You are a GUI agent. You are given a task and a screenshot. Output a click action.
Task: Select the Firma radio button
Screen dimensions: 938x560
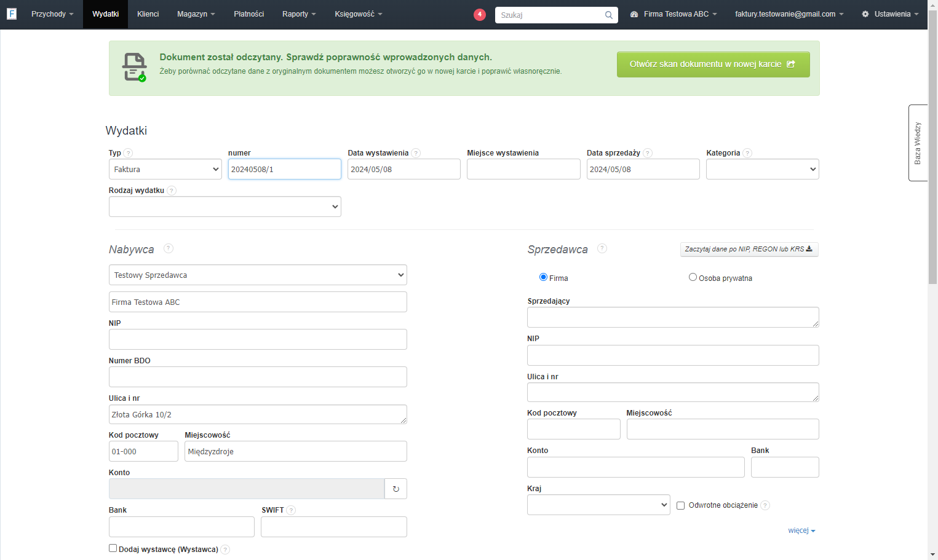(543, 277)
